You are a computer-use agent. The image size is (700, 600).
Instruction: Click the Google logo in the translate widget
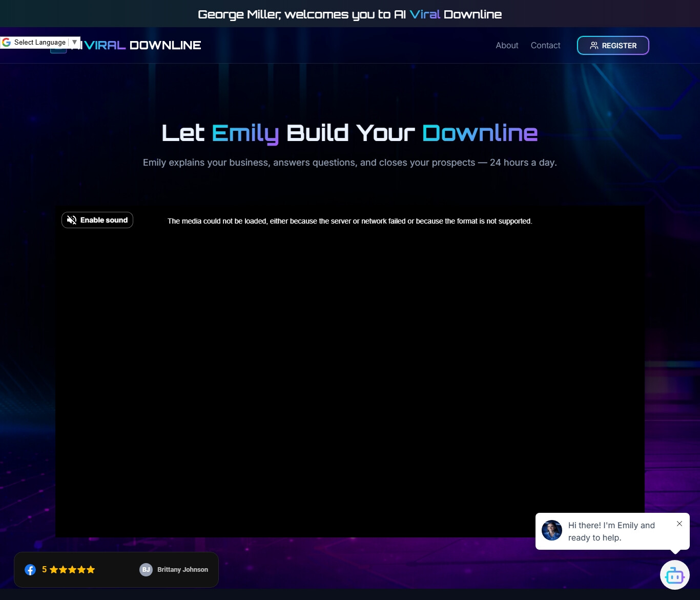coord(7,43)
